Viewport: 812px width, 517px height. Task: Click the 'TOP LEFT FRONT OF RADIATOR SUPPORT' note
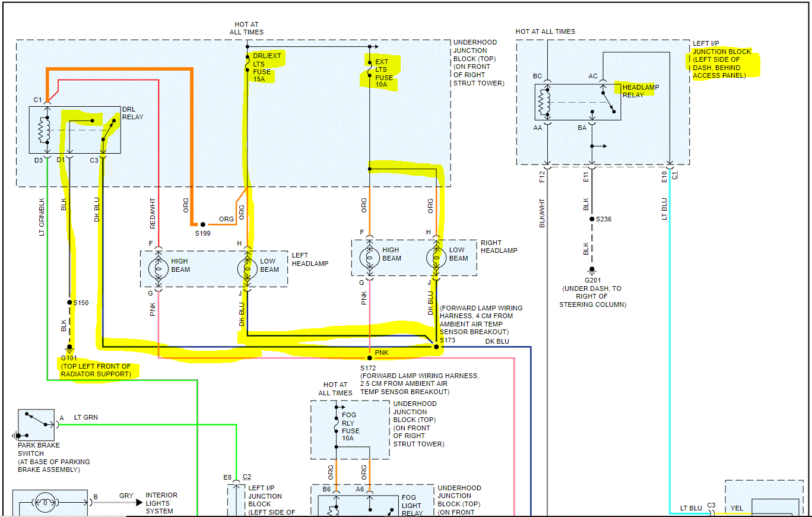click(96, 370)
